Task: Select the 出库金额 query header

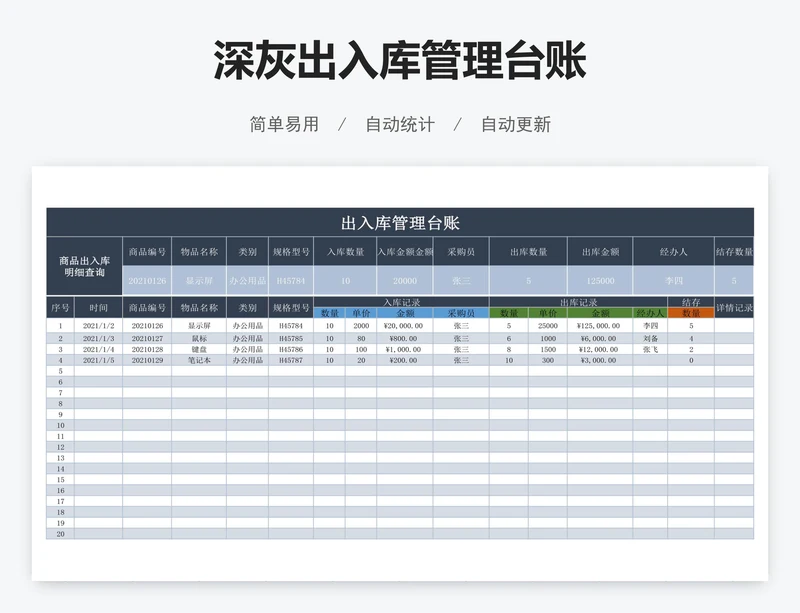Action: tap(600, 252)
